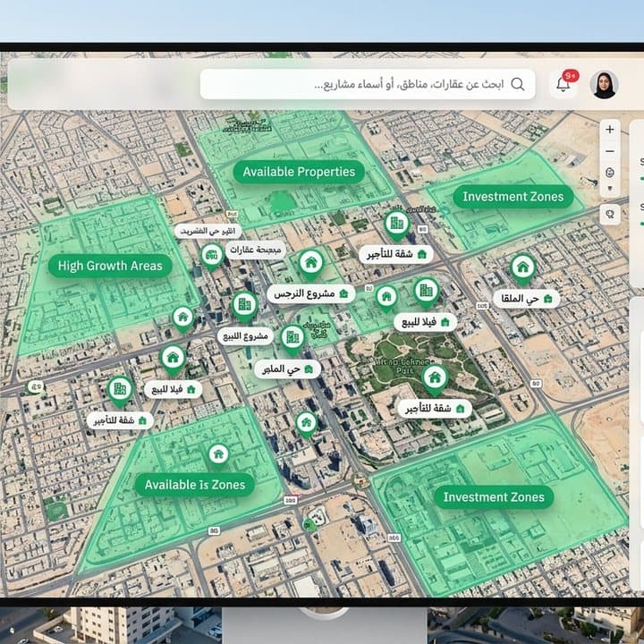
Task: Click the compass icon under zoom controls
Action: coord(610,172)
